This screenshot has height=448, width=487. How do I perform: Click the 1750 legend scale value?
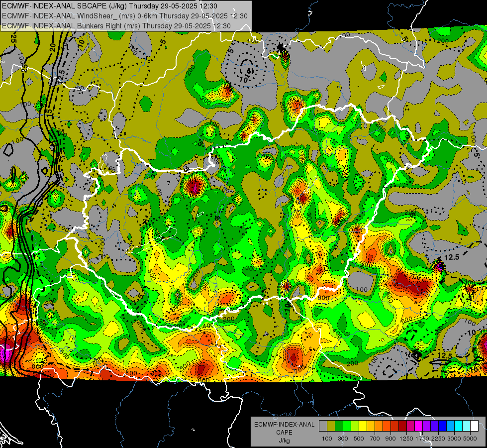coord(423,439)
